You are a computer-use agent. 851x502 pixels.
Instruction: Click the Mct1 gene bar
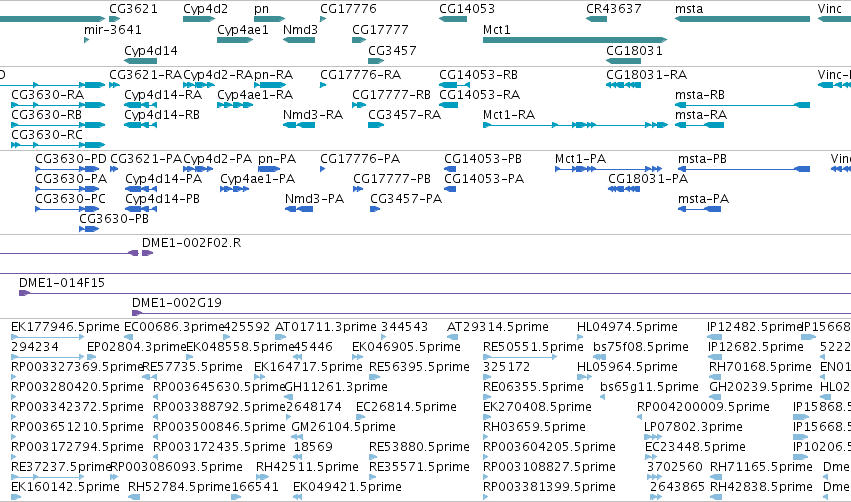[575, 40]
